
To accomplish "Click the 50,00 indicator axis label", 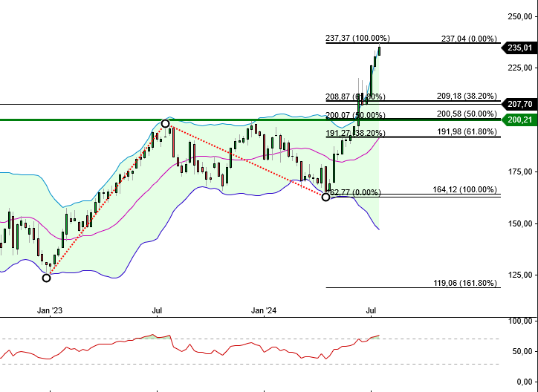I will point(522,351).
